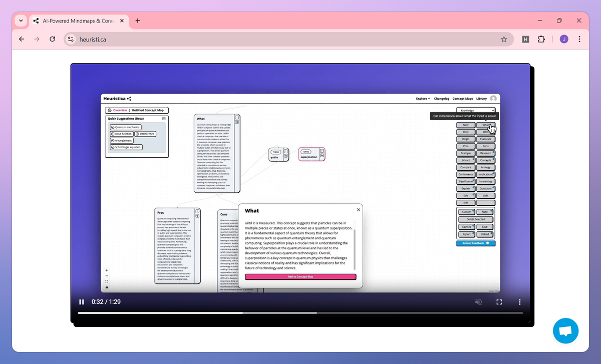Click the Add to Concept Map button
The width and height of the screenshot is (601, 364).
point(300,276)
